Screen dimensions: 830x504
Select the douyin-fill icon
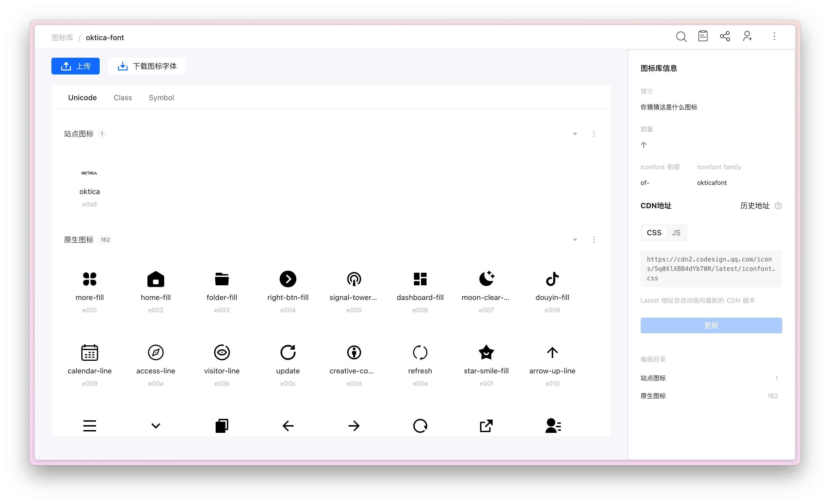tap(552, 279)
